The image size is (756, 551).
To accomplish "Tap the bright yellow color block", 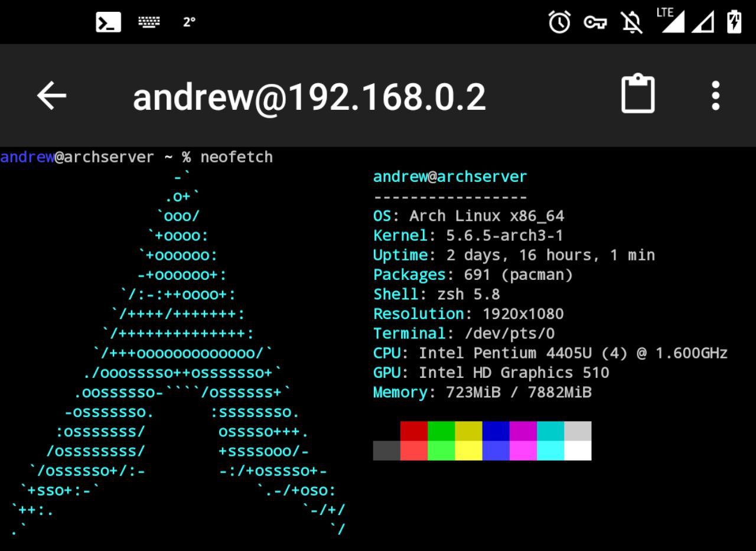I will [468, 451].
